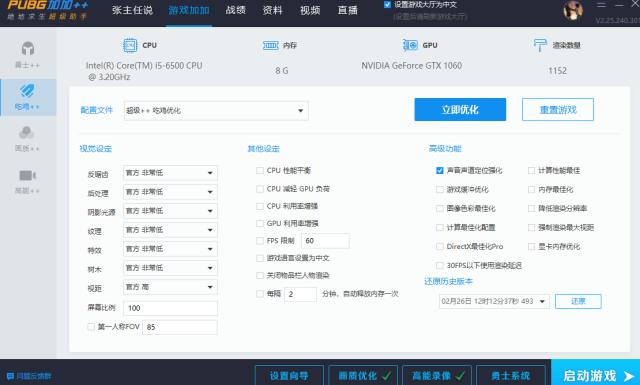Enable 显卡内存优化 checkbox
The height and width of the screenshot is (385, 640).
point(531,246)
